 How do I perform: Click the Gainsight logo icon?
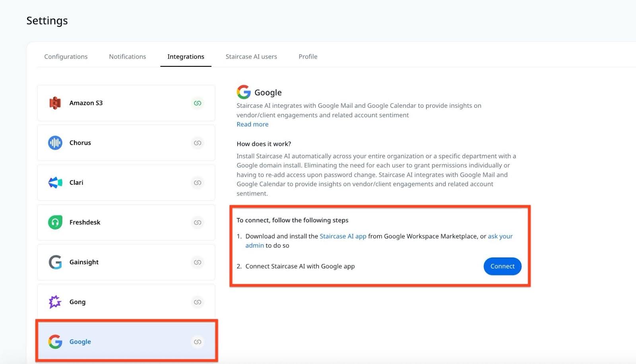click(x=55, y=262)
